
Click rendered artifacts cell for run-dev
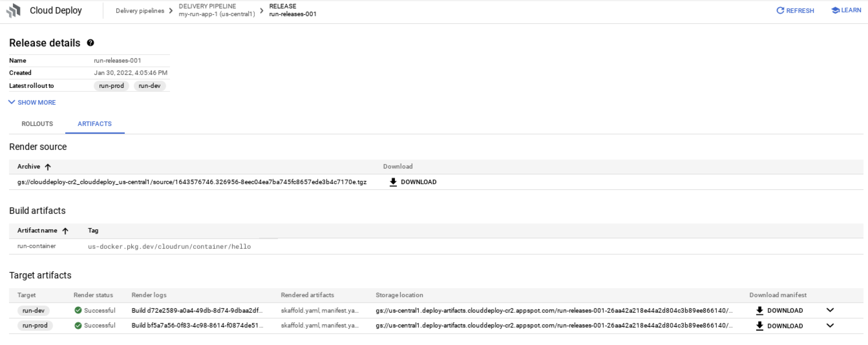coord(319,310)
